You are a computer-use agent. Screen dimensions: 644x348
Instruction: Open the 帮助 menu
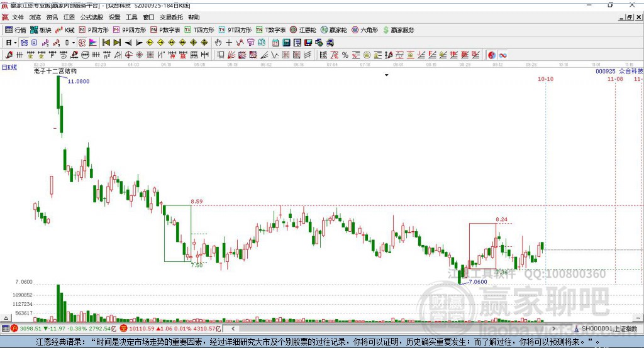coord(194,17)
